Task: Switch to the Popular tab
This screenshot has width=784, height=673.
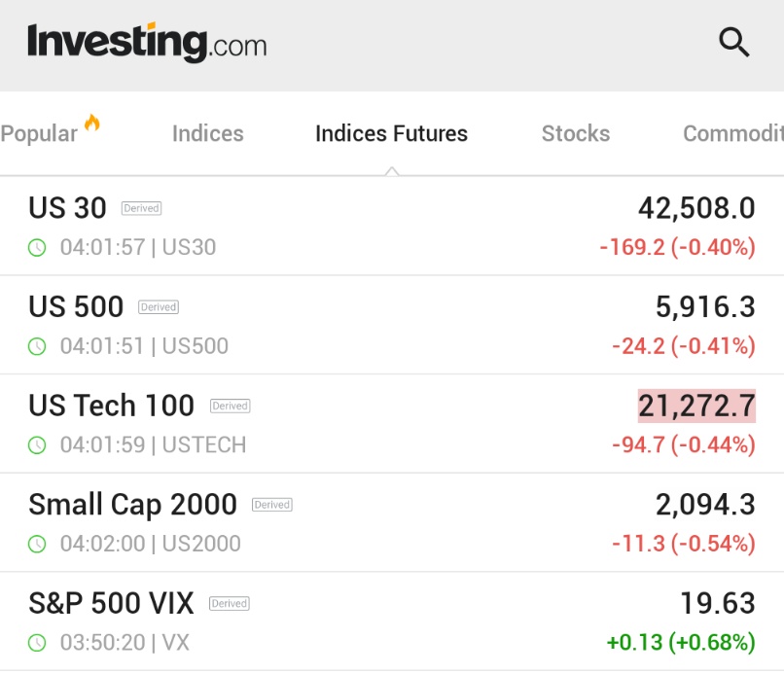Action: (39, 133)
